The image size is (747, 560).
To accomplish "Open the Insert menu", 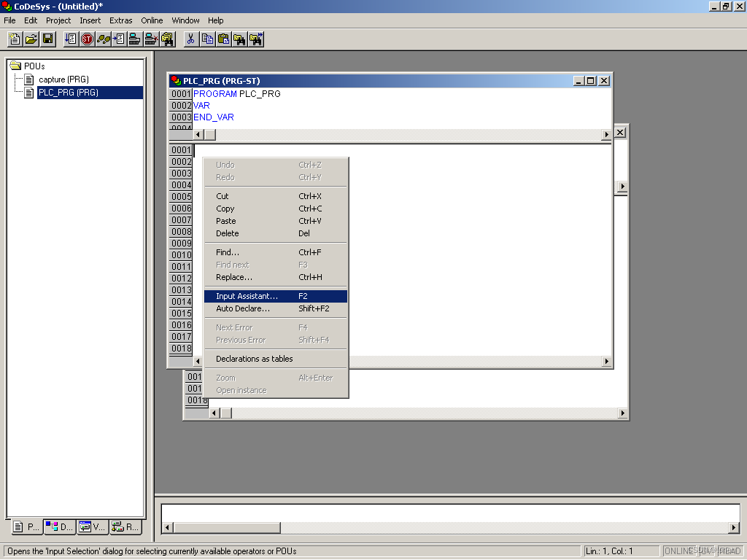I will coord(90,20).
